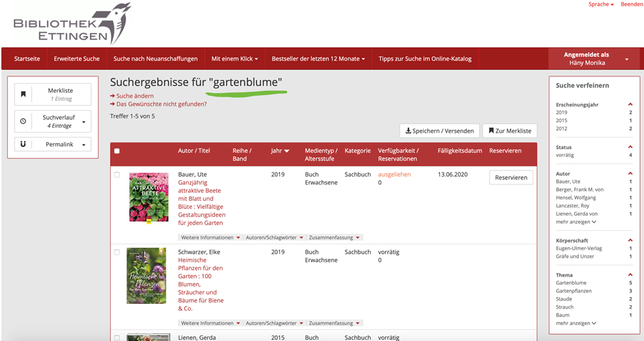Image resolution: width=644 pixels, height=341 pixels.
Task: Check the box for the Bauer, Ute book
Action: coord(117,175)
